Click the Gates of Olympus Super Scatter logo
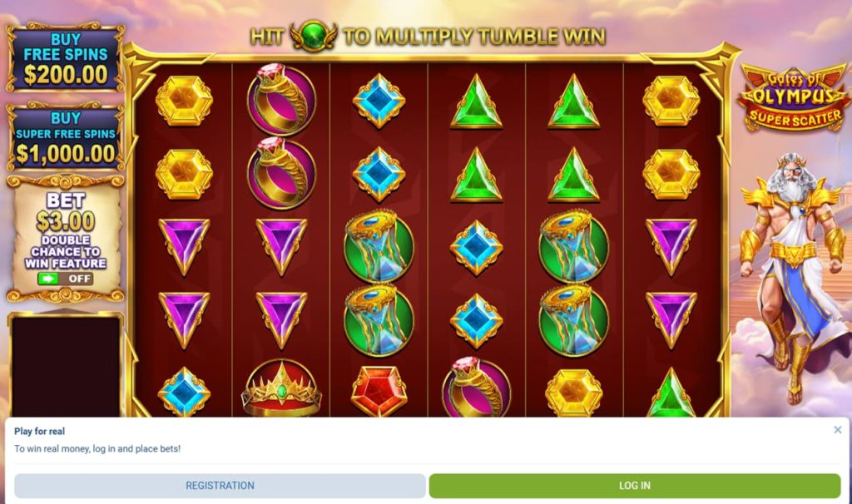 coord(794,98)
